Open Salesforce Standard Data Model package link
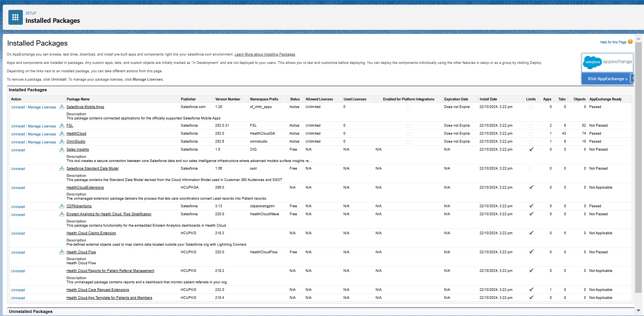 click(92, 168)
